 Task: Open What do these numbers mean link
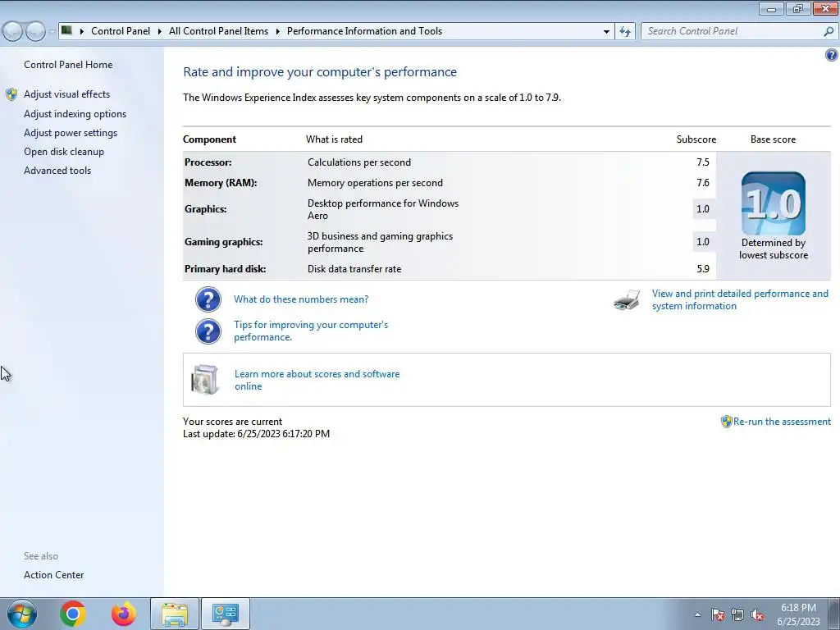click(301, 299)
